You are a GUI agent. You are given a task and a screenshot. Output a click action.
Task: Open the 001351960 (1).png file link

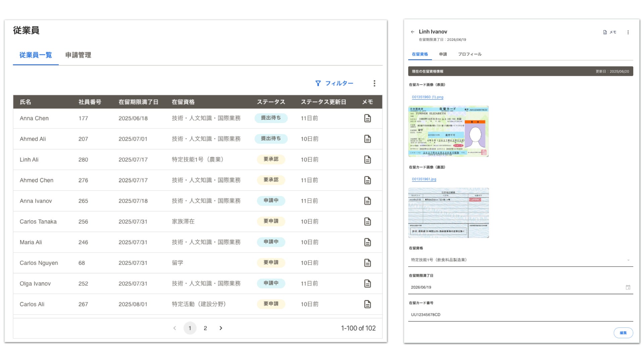coord(427,97)
